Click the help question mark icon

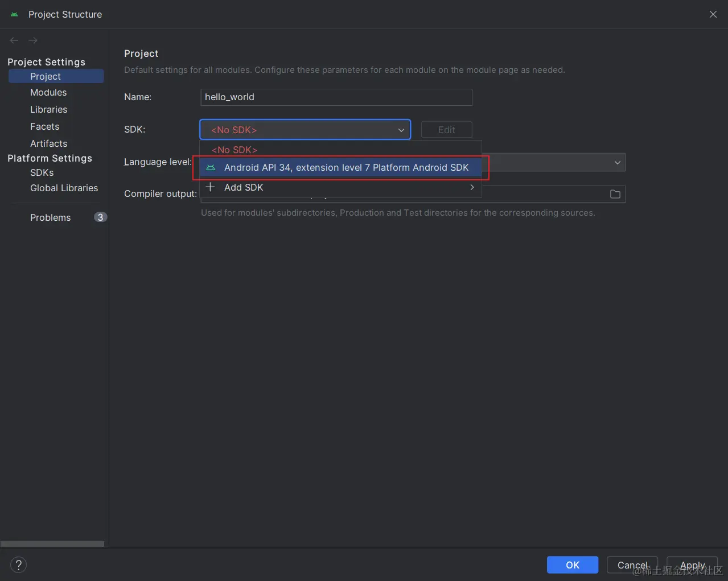coord(18,564)
